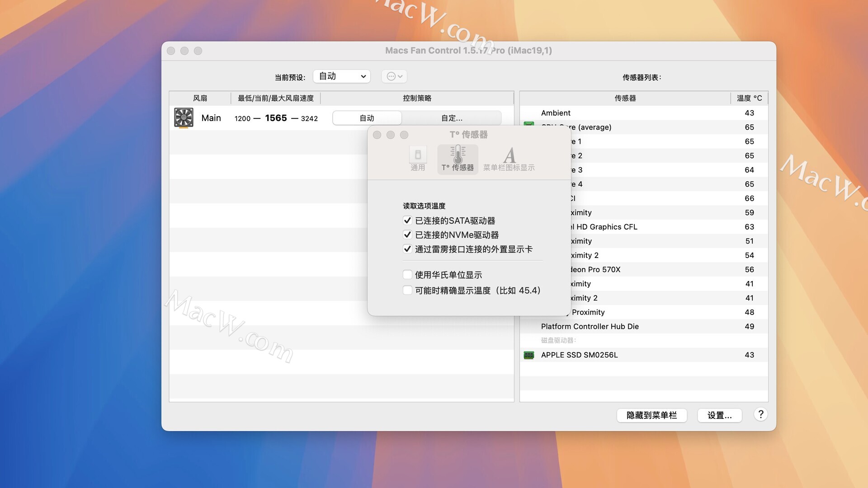Open the General (通用) preferences tab
The height and width of the screenshot is (488, 868).
click(x=418, y=159)
